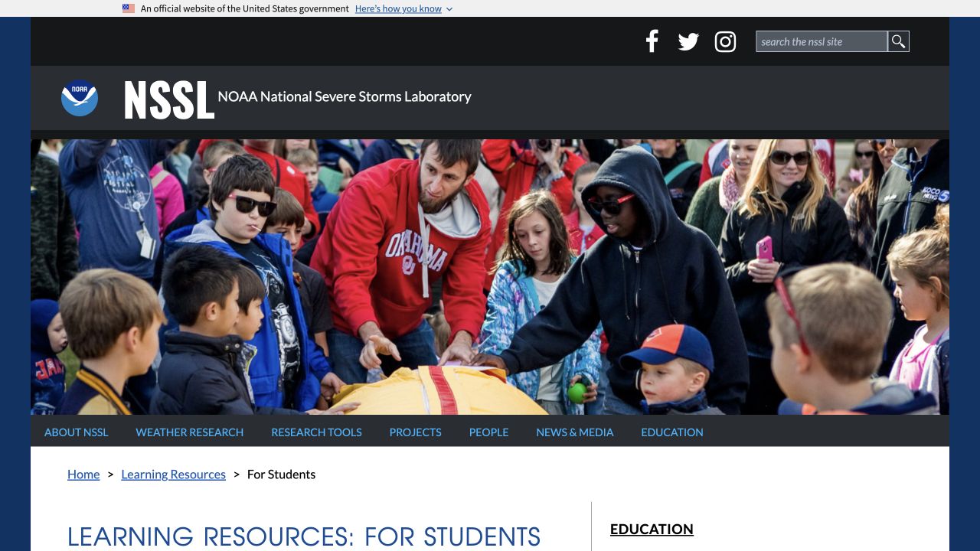Click the magnifying glass search button
980x551 pixels.
[899, 41]
